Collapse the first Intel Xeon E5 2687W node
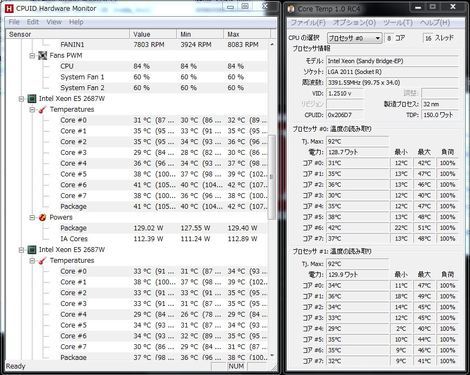The width and height of the screenshot is (470, 375). (x=21, y=99)
